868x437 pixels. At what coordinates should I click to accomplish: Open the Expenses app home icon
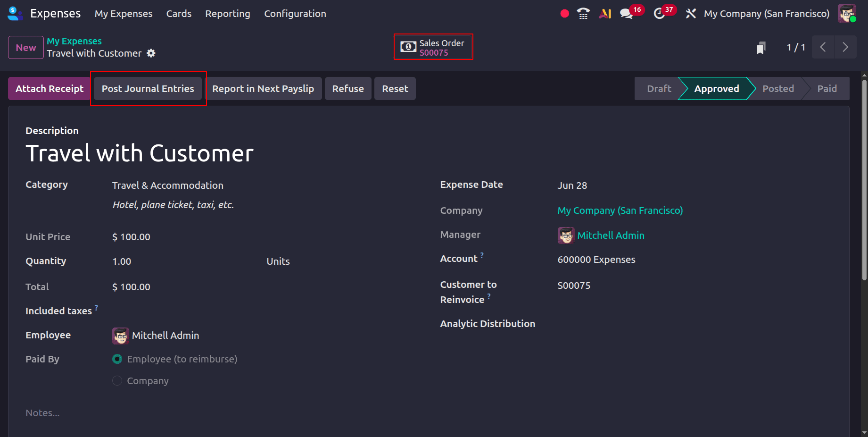pyautogui.click(x=15, y=14)
